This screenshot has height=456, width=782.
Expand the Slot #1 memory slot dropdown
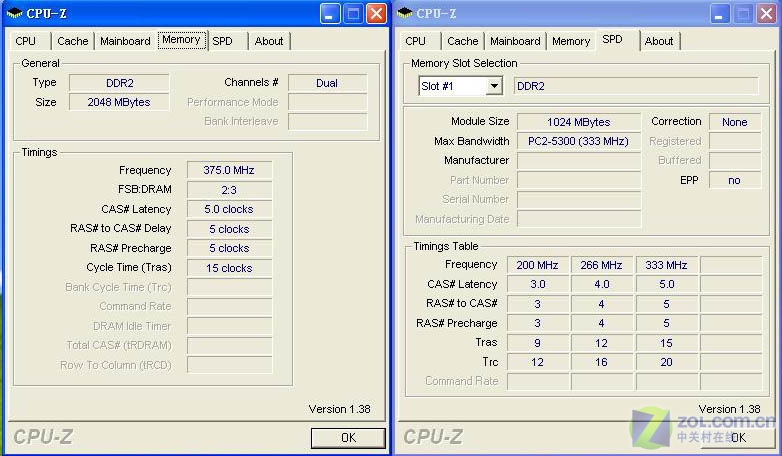pos(494,86)
